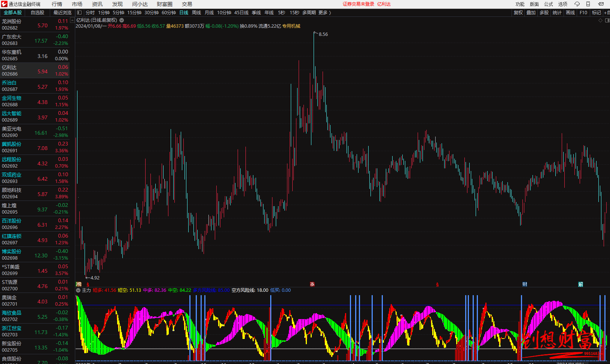Open dropdown next to 亿利达(日线,前复权) title

tap(122, 20)
